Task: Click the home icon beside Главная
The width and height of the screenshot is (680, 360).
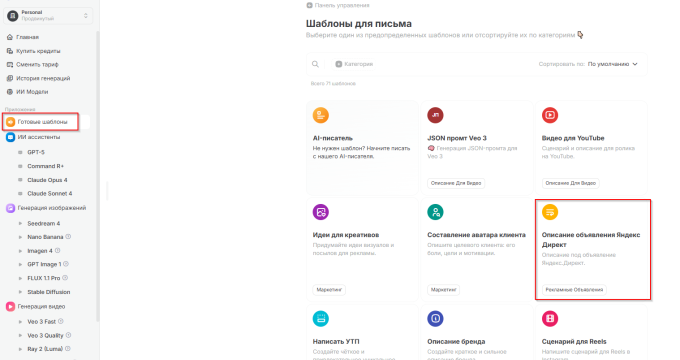Action: 10,37
